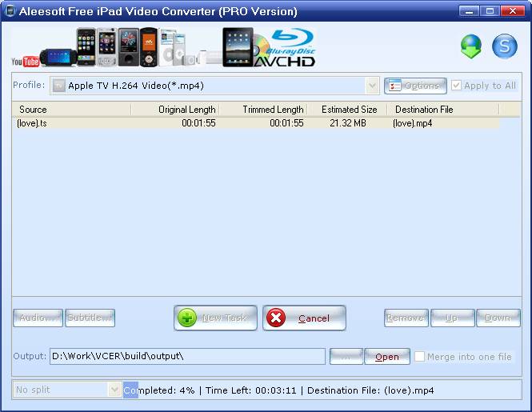Open the No split dropdown
532x412 pixels.
pyautogui.click(x=114, y=390)
